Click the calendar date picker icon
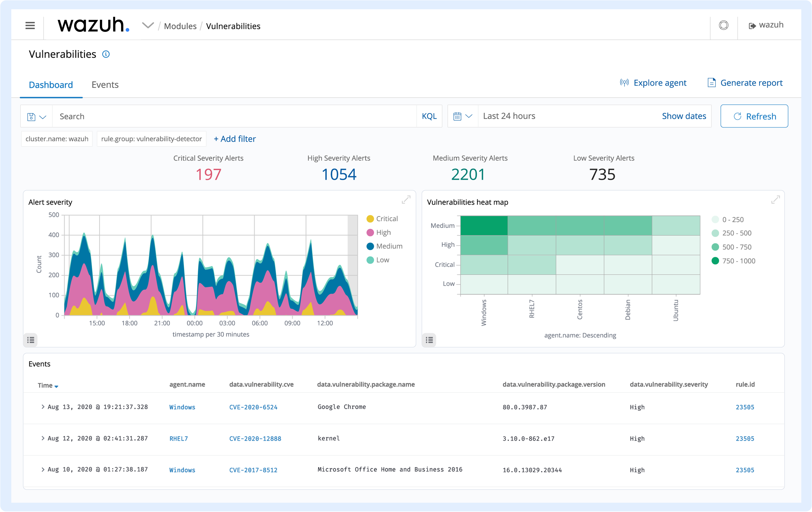This screenshot has width=812, height=512. (458, 116)
